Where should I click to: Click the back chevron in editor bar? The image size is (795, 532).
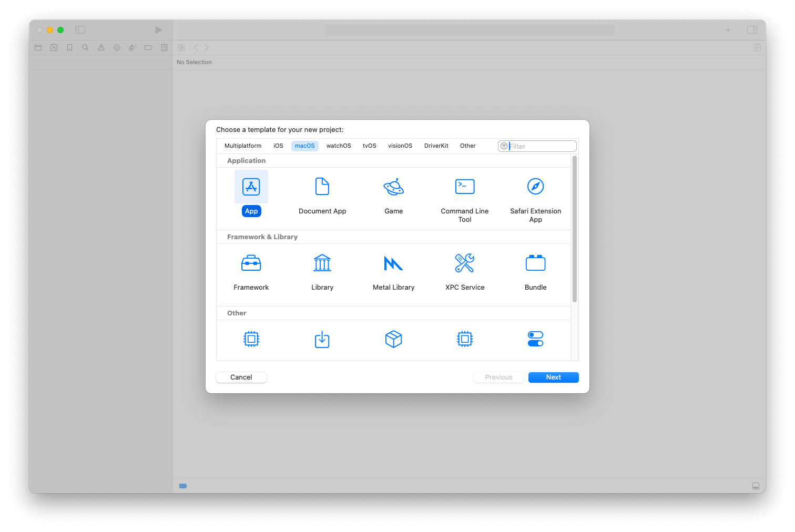click(x=196, y=47)
